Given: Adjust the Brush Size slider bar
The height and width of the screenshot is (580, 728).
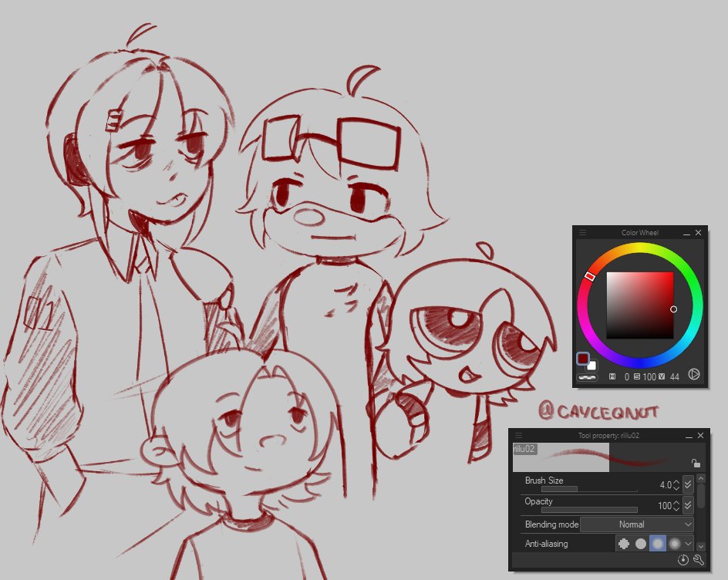Looking at the screenshot, I should point(589,489).
